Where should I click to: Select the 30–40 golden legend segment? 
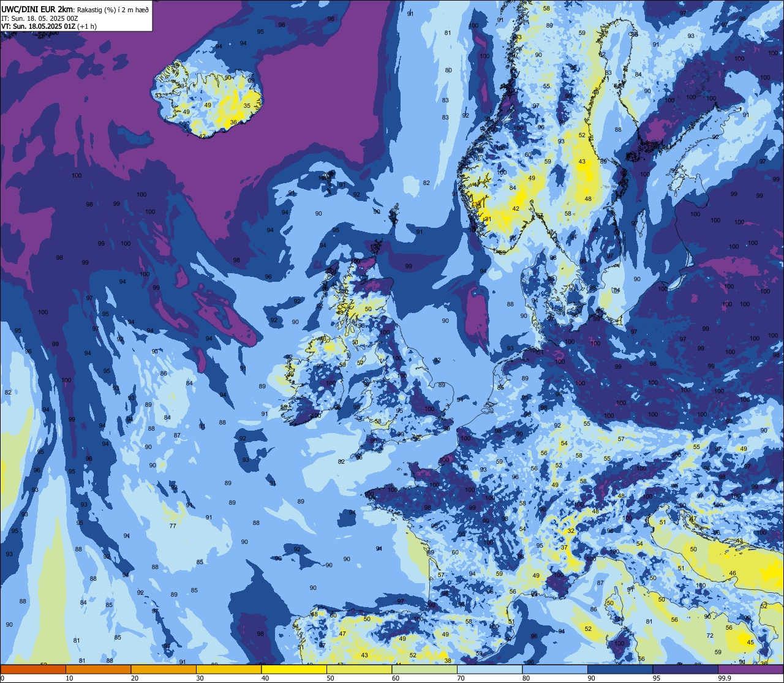(x=228, y=670)
